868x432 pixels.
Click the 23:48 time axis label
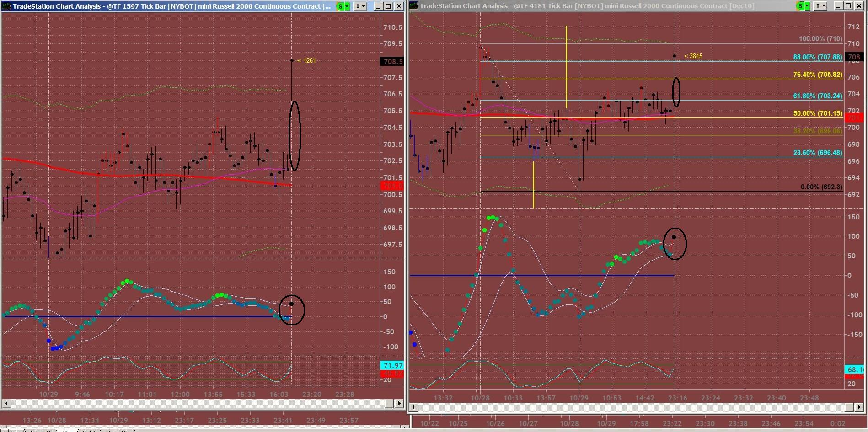point(809,398)
